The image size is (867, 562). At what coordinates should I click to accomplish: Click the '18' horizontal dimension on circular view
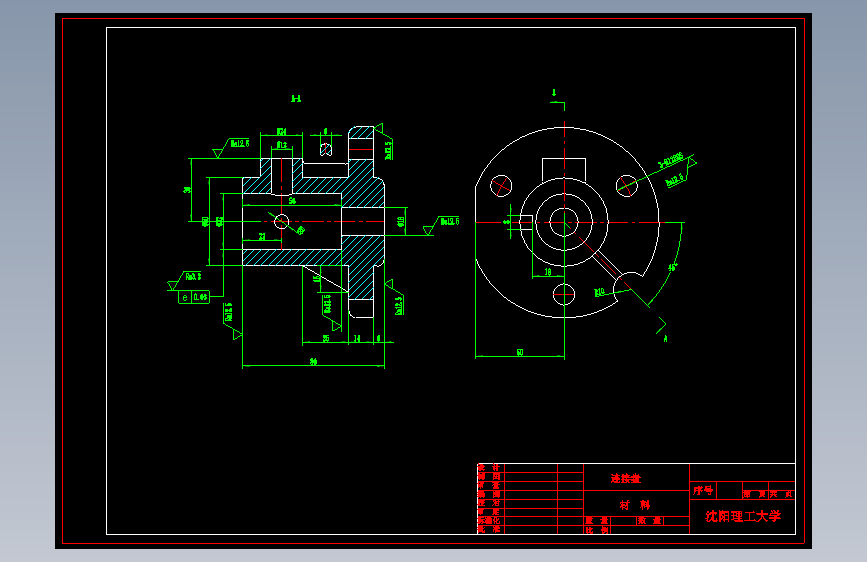pos(547,272)
